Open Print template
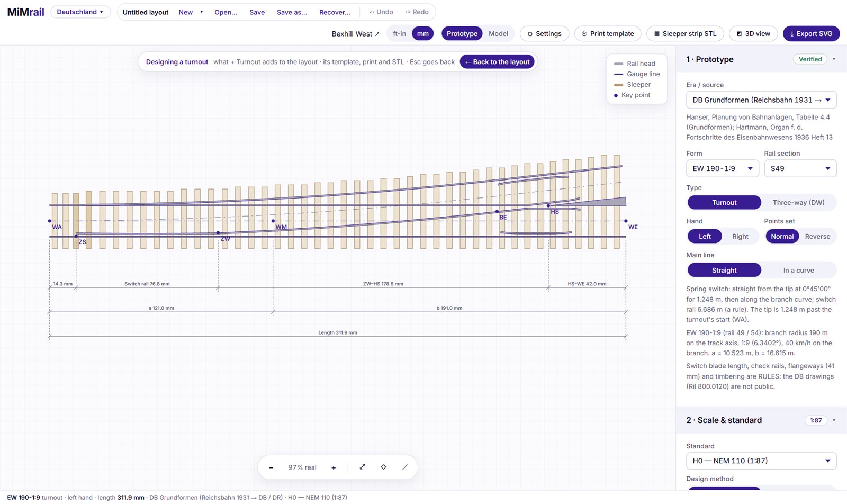 pos(608,33)
